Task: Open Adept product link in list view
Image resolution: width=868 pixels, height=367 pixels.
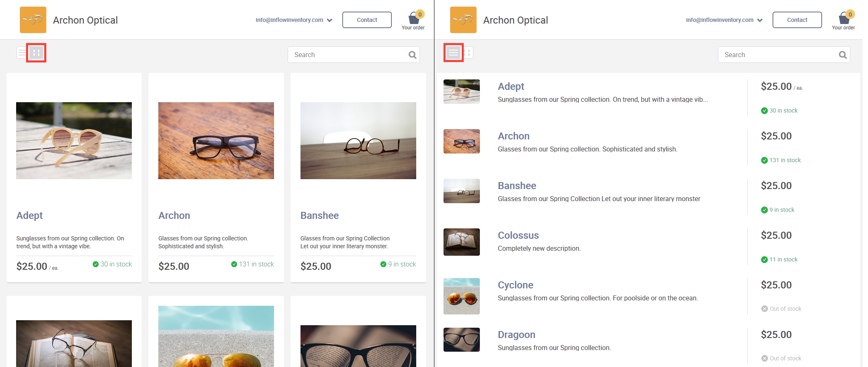Action: pyautogui.click(x=511, y=86)
